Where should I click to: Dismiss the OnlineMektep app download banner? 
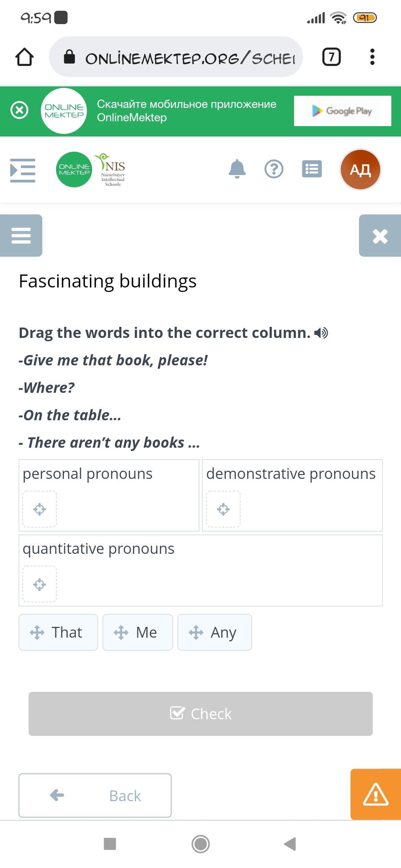click(19, 111)
